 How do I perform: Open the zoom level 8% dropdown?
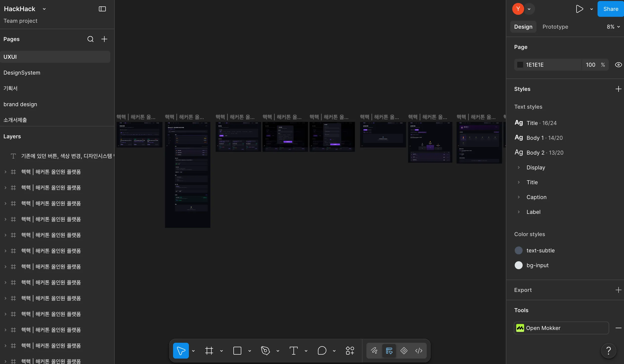coord(613,27)
